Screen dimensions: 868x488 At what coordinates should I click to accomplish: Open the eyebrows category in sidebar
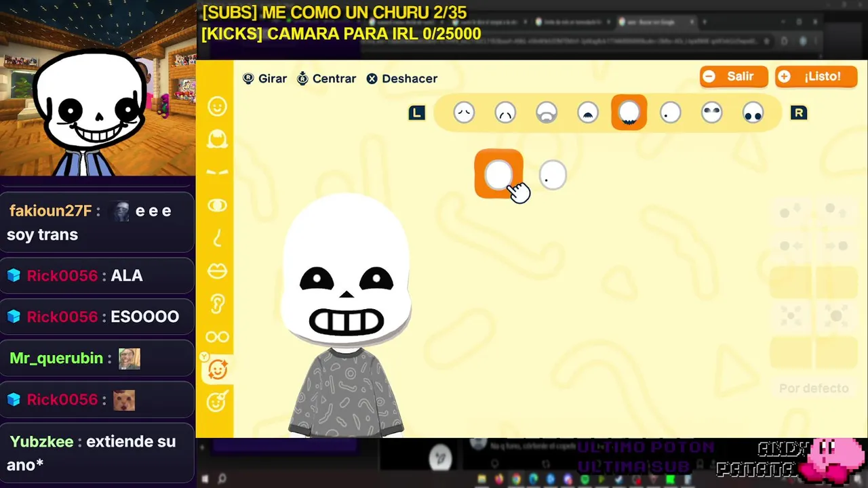coord(217,172)
